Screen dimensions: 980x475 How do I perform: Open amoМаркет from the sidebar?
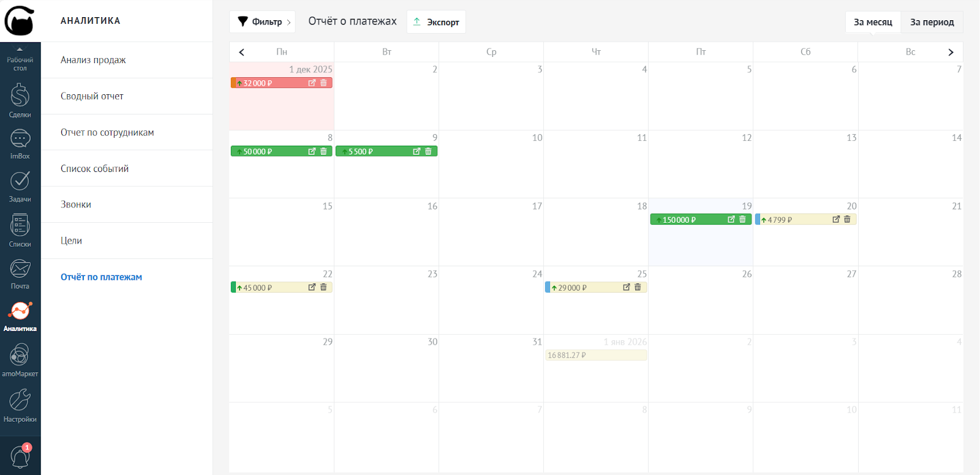point(20,360)
